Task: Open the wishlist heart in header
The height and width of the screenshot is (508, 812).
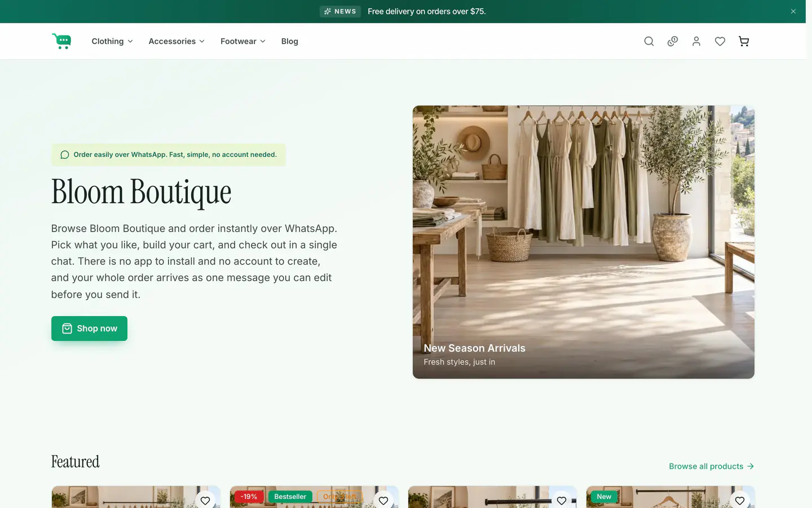Action: pos(720,41)
